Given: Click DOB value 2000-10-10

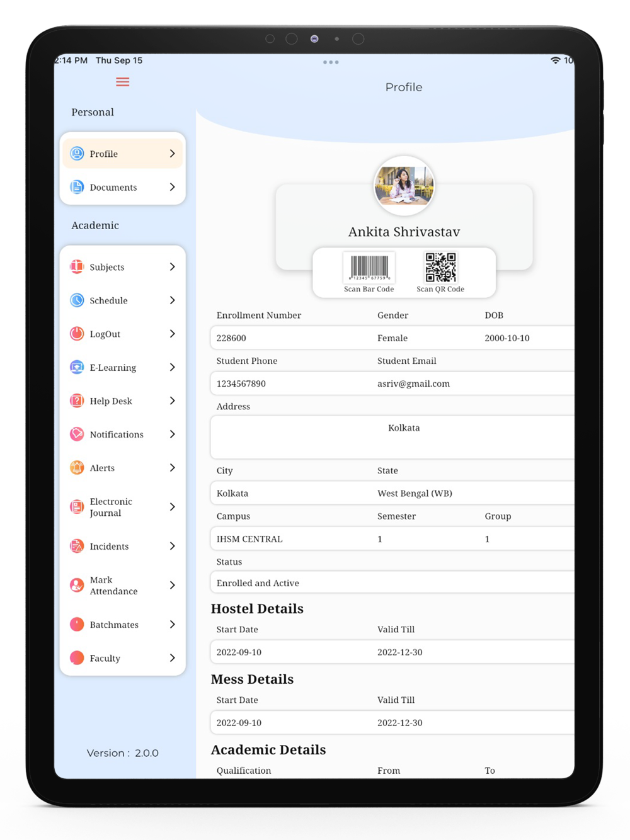Looking at the screenshot, I should pyautogui.click(x=507, y=338).
